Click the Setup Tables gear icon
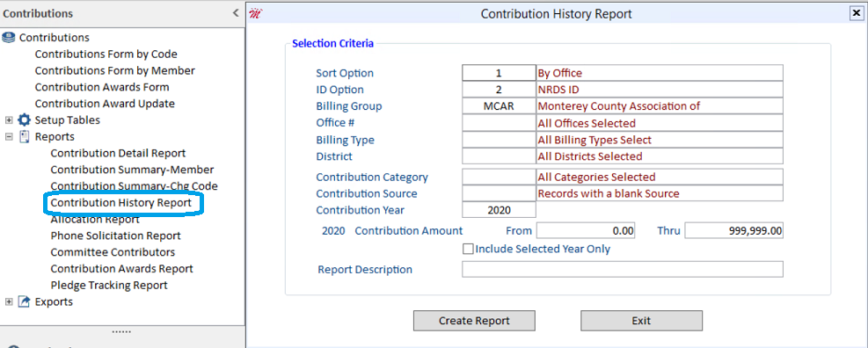Viewport: 868px width, 348px height. (x=25, y=120)
